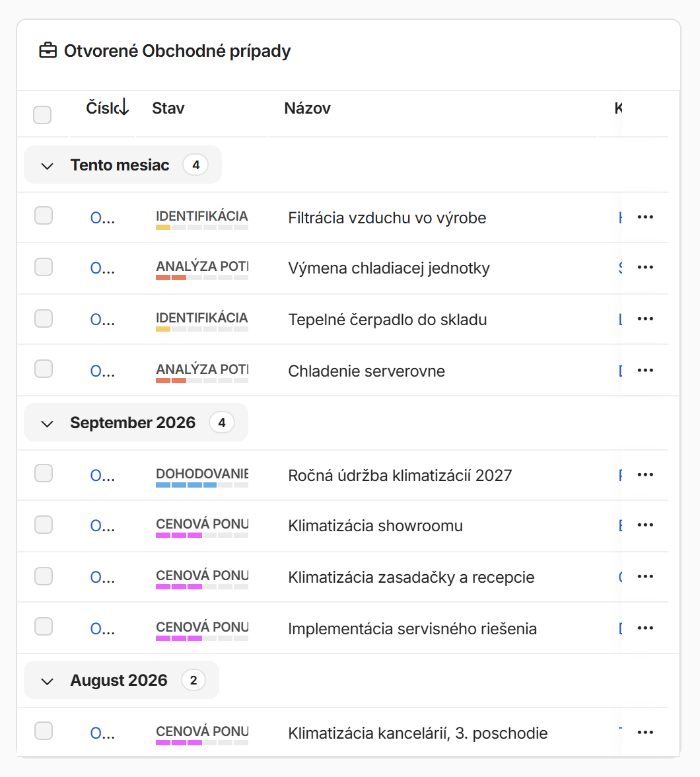The height and width of the screenshot is (777, 700).
Task: Open the record number link for Klimatizácia showroomu
Action: pos(102,526)
